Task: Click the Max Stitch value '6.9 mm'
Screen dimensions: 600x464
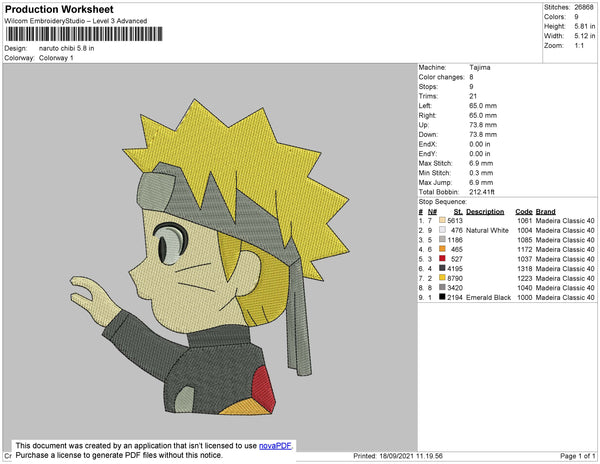Action: tap(481, 163)
